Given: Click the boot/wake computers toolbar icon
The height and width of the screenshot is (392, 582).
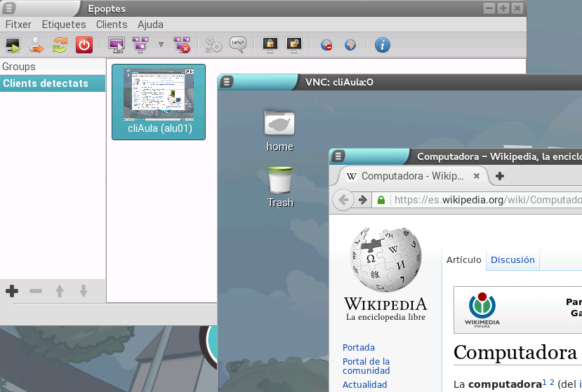Looking at the screenshot, I should (x=13, y=46).
